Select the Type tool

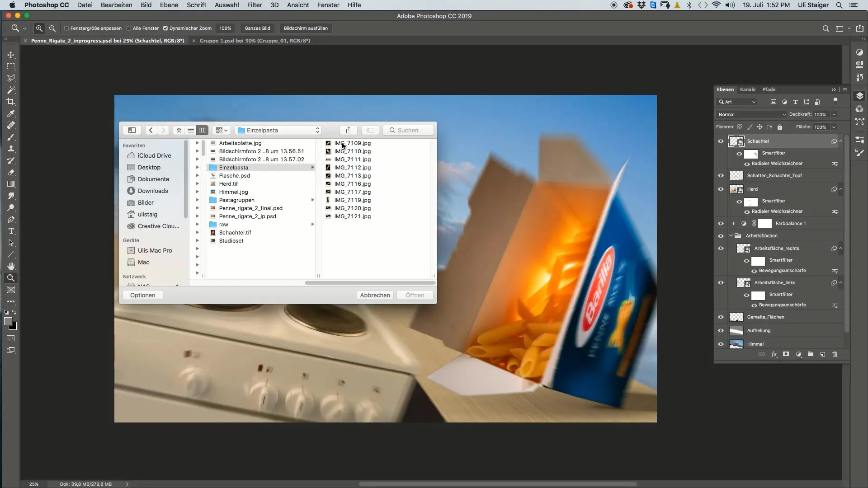pos(11,231)
